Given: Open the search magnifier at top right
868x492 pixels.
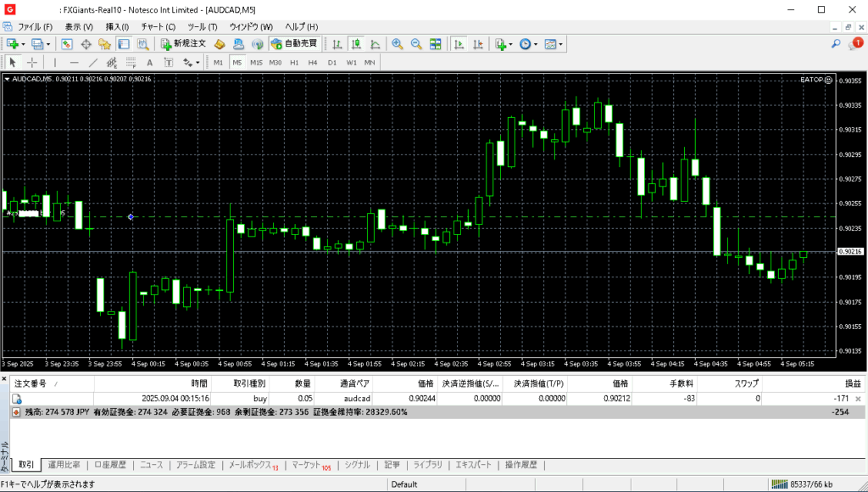Looking at the screenshot, I should click(x=836, y=43).
